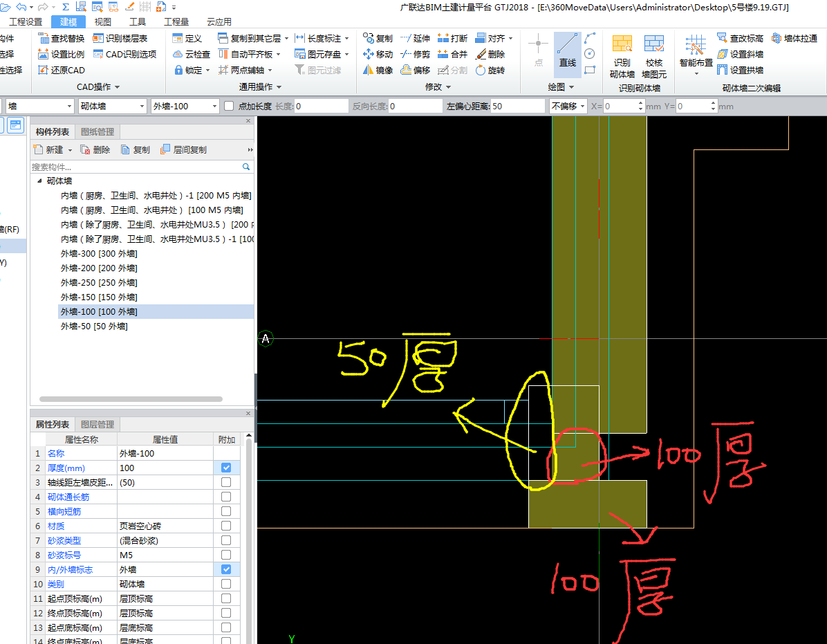
Task: Click 删除 delete tool in ribbon
Action: pyautogui.click(x=490, y=55)
